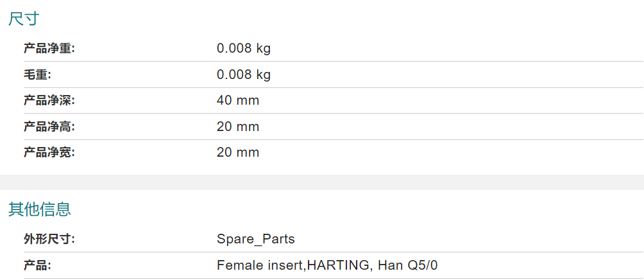This screenshot has width=644, height=280.
Task: Select the 毛重 label
Action: point(37,75)
